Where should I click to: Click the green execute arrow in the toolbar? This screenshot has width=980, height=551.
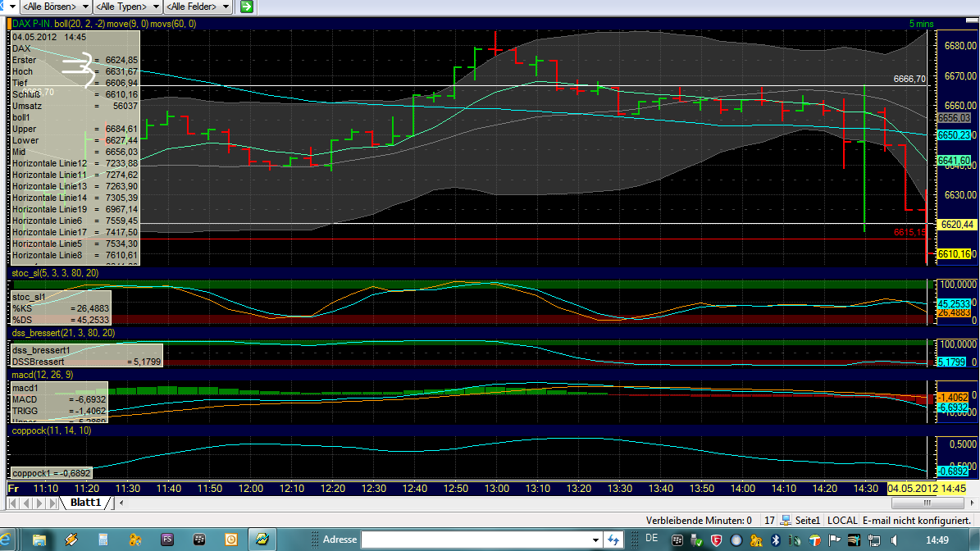245,7
